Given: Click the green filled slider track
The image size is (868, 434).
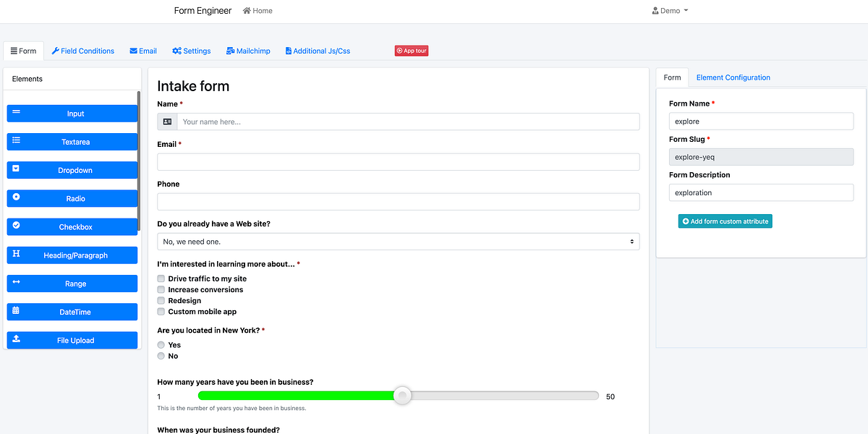Looking at the screenshot, I should (x=296, y=396).
